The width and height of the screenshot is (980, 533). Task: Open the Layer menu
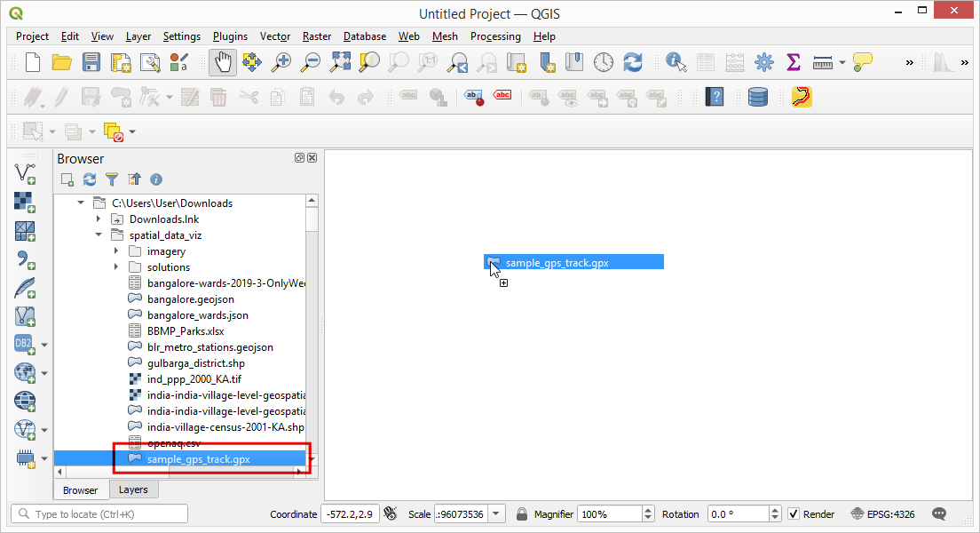138,36
